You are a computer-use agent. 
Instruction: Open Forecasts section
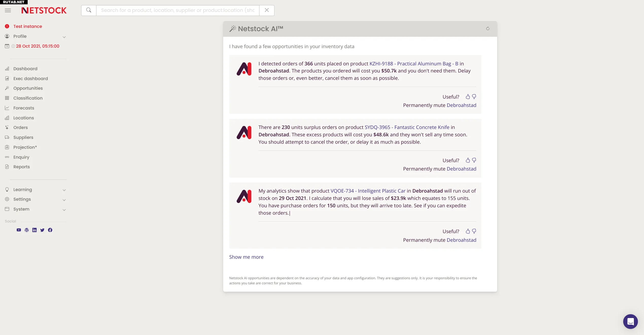point(24,108)
